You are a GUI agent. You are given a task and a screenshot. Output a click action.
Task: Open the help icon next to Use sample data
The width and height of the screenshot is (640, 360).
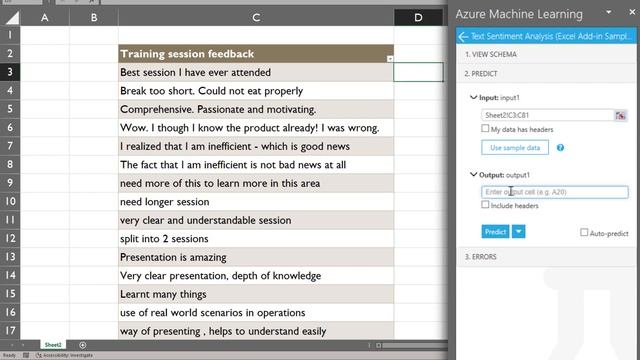(560, 148)
